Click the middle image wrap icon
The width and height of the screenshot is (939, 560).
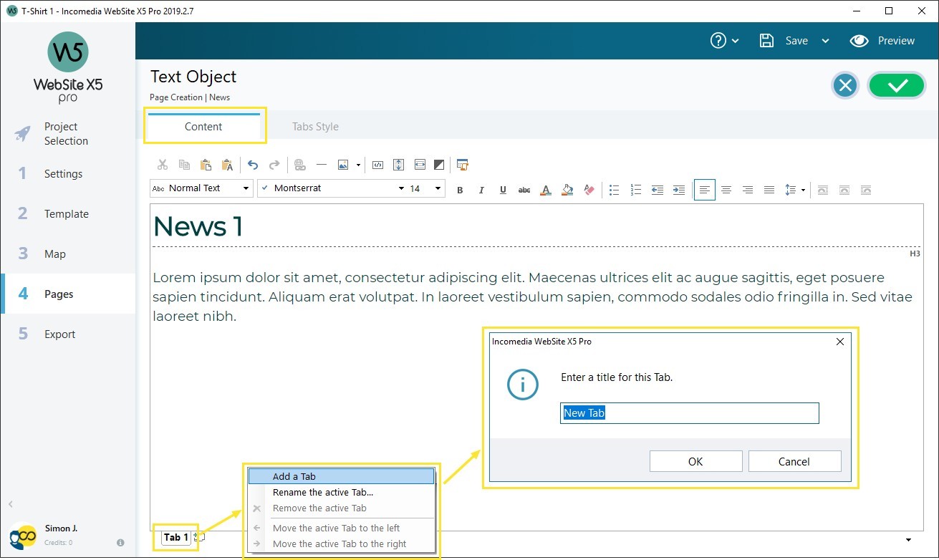pos(844,190)
